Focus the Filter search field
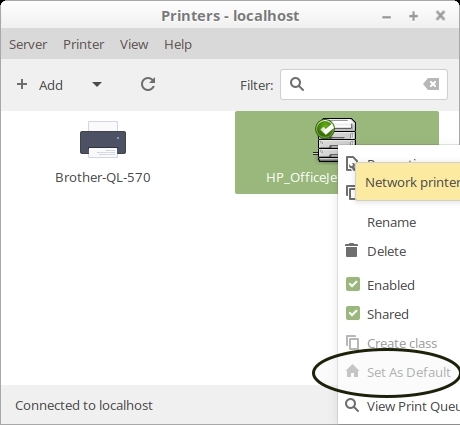This screenshot has width=460, height=425. point(364,84)
